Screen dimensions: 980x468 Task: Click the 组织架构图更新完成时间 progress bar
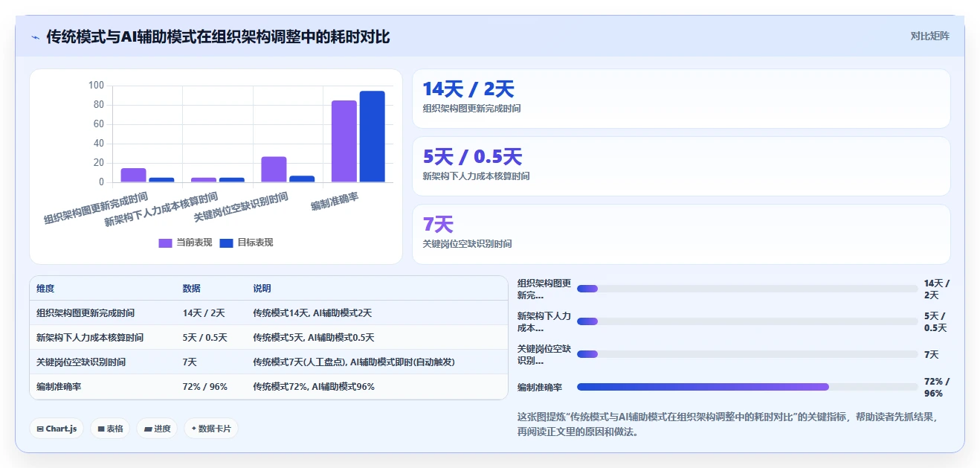pos(747,289)
